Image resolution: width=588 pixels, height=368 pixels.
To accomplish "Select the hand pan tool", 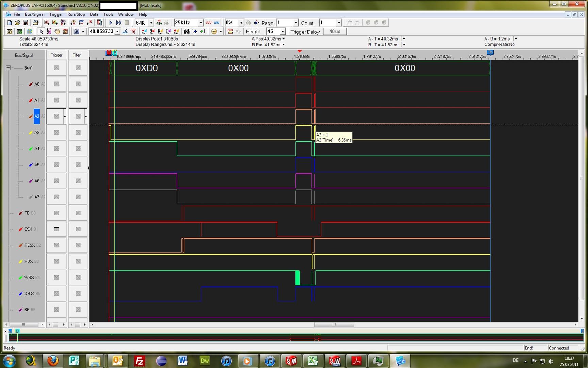I will 57,31.
